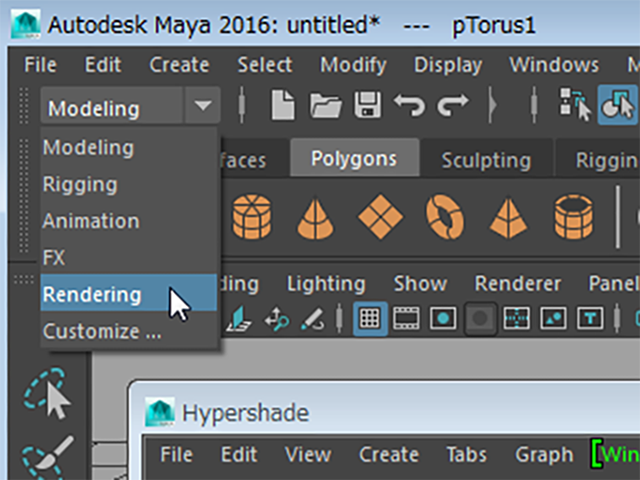Toggle the field chart display
Screen dimensions: 640x480
[x=516, y=318]
